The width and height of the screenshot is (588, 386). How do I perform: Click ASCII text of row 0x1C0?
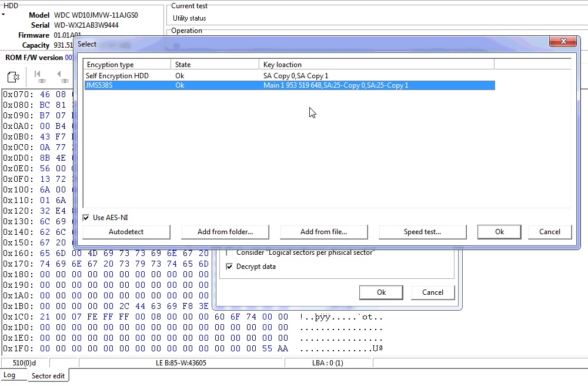[341, 317]
